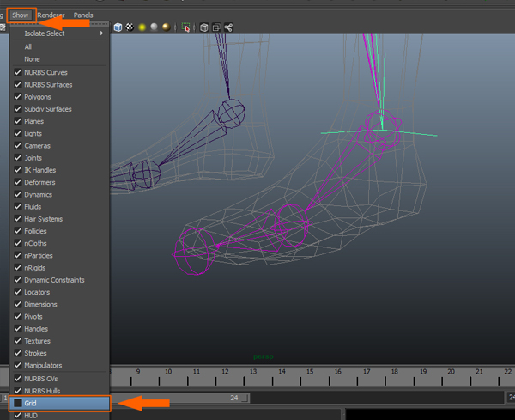Open the Renderer menu
The image size is (515, 420).
tap(51, 15)
